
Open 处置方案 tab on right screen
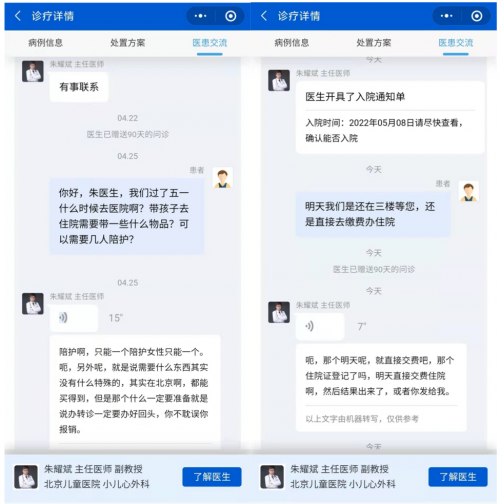point(374,43)
